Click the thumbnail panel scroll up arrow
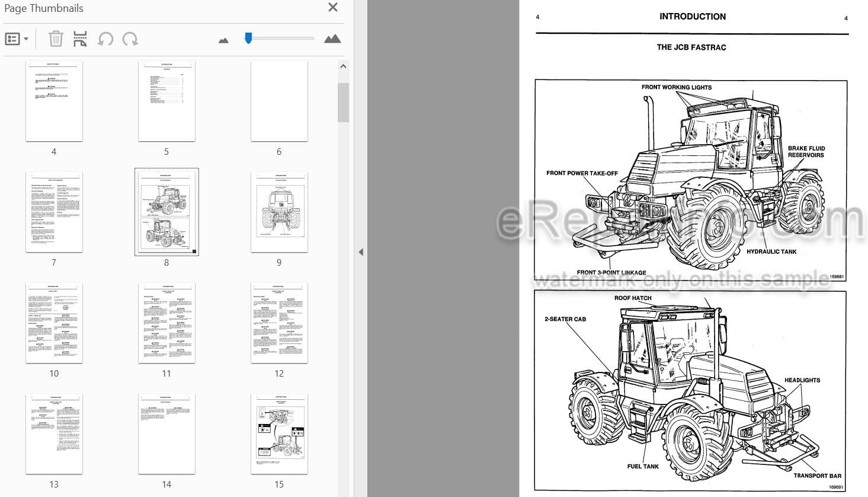Viewport: 868px width, 497px height. (343, 66)
